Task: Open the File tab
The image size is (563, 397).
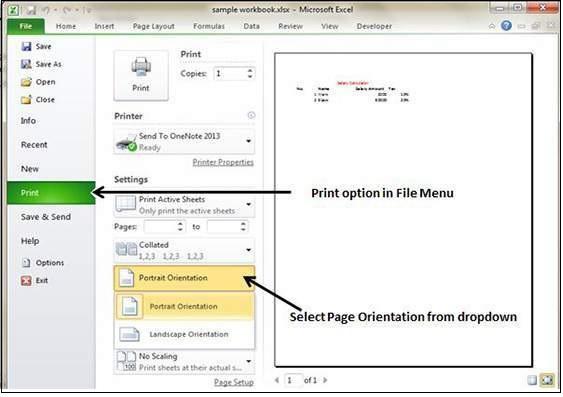Action: (26, 26)
